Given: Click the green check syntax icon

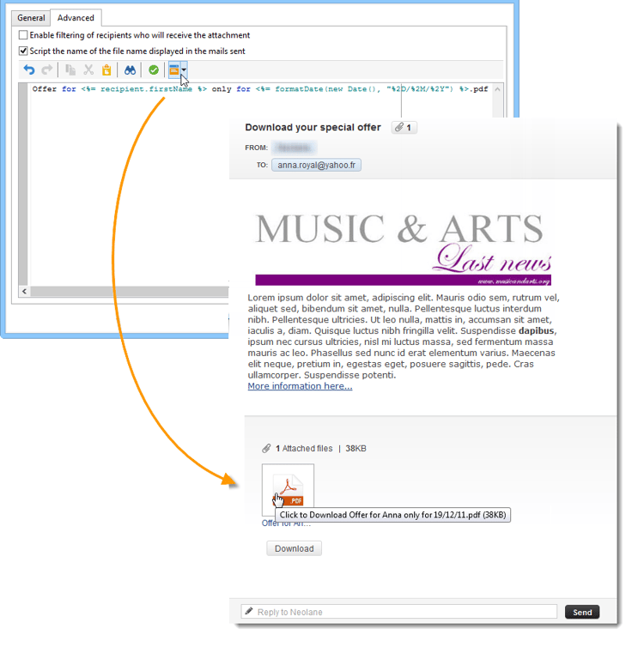Looking at the screenshot, I should pyautogui.click(x=154, y=70).
